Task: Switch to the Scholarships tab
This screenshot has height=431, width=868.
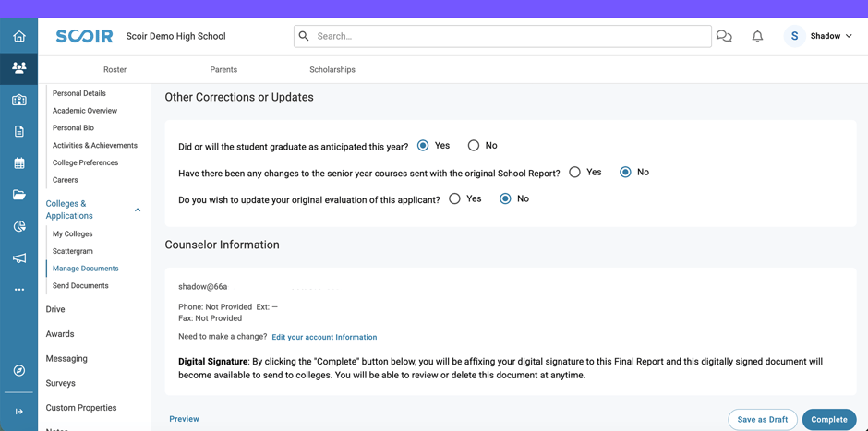Action: 332,70
